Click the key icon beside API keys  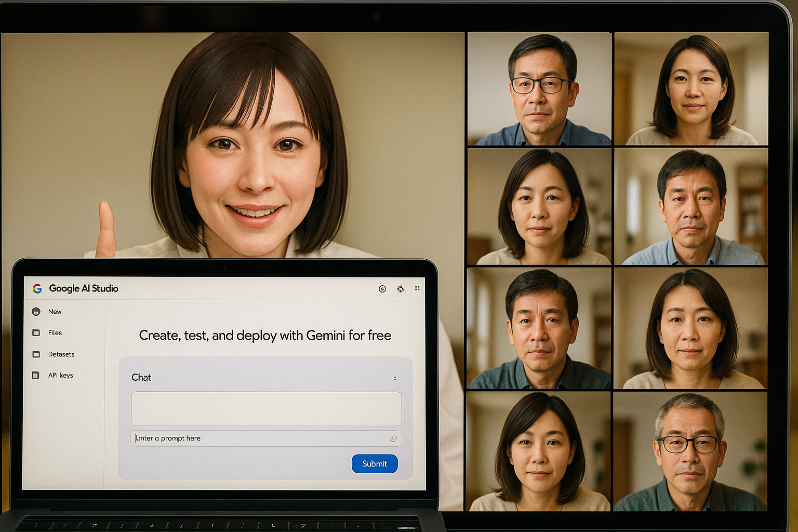(x=35, y=375)
